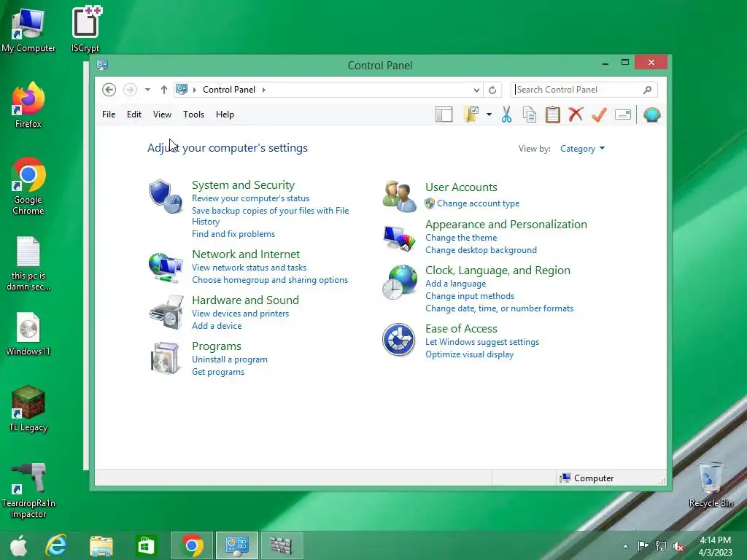Open Change the theme
Screen dimensions: 747x560
click(x=461, y=238)
